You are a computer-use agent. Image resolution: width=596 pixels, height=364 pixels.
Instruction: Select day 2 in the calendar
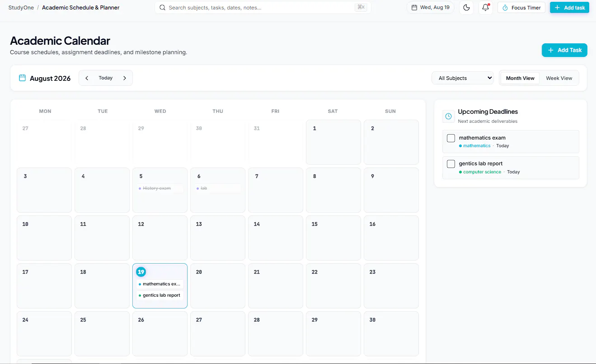[391, 142]
